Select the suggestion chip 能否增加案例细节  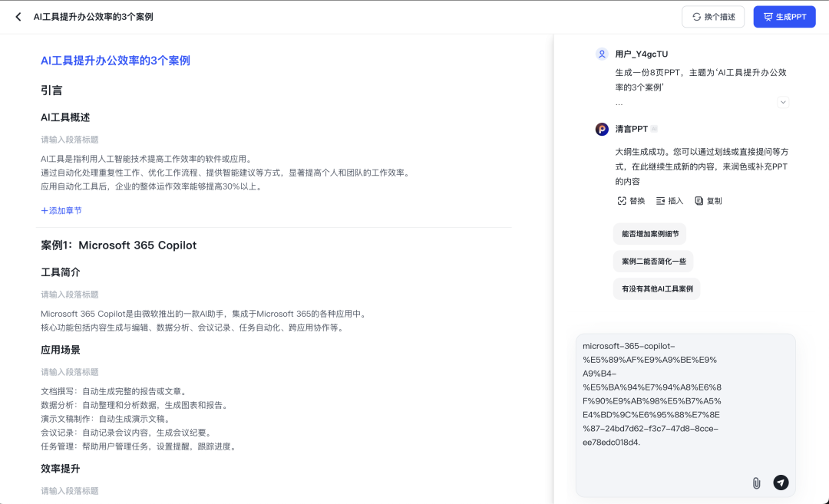tap(649, 233)
